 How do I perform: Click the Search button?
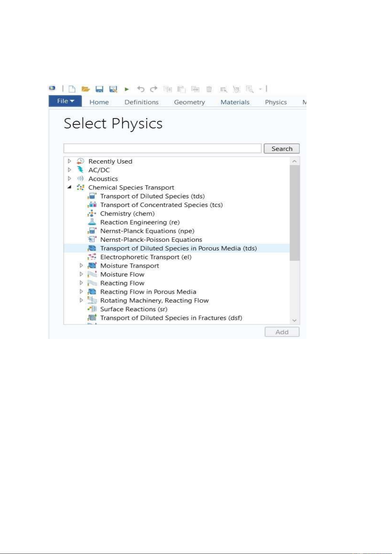(282, 149)
